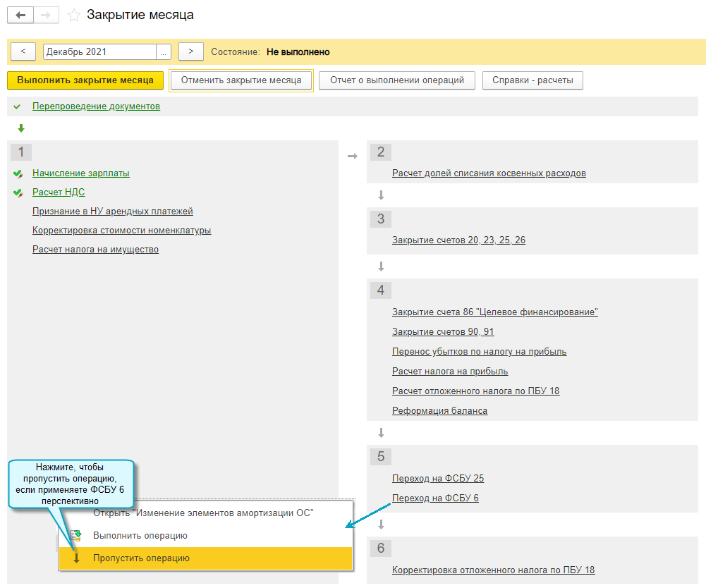
Task: Click the Закрытие месяца page title
Action: (x=140, y=15)
